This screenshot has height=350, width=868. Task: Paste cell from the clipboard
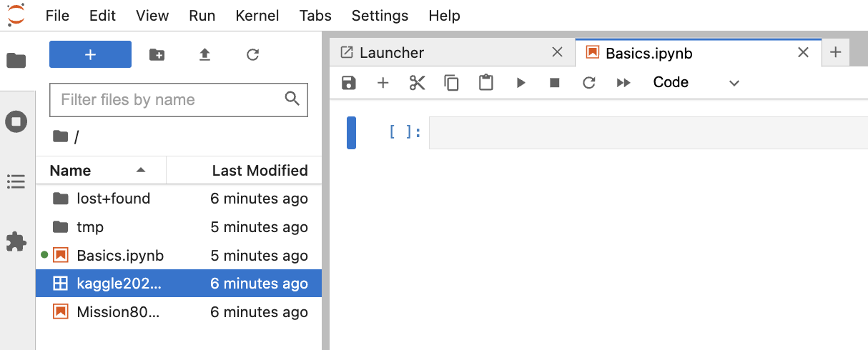tap(486, 83)
